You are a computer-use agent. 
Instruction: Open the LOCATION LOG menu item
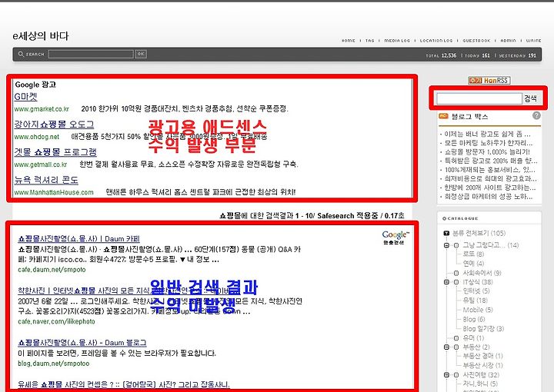click(436, 41)
